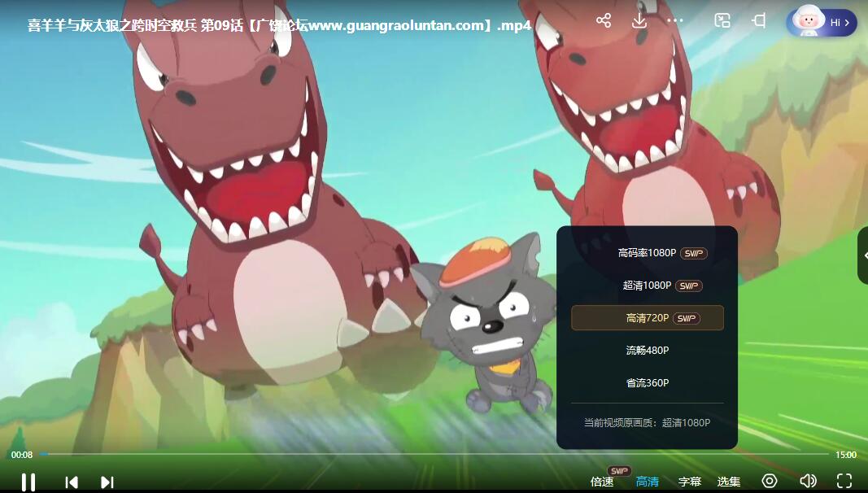The image size is (868, 493).
Task: Click the current time 00:08
Action: (x=22, y=455)
